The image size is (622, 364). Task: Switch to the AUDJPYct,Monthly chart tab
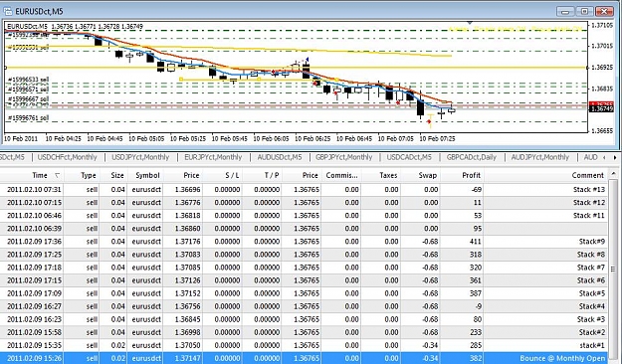click(x=539, y=157)
